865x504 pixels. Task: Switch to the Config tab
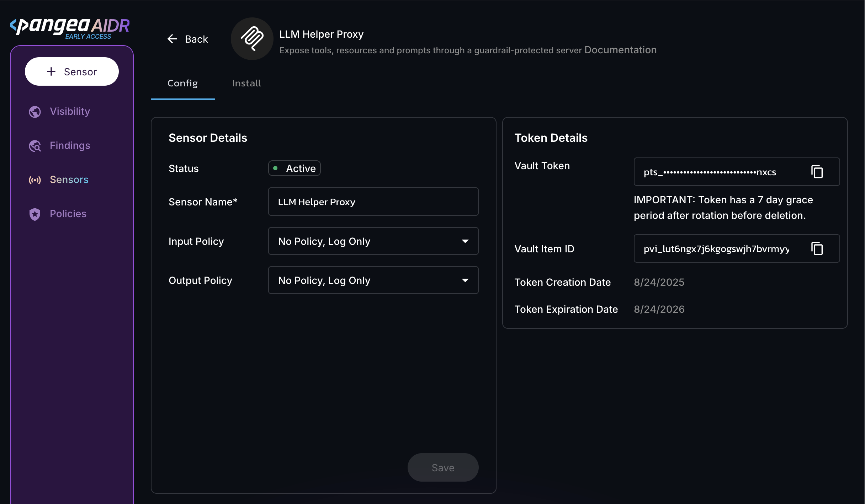[x=182, y=83]
